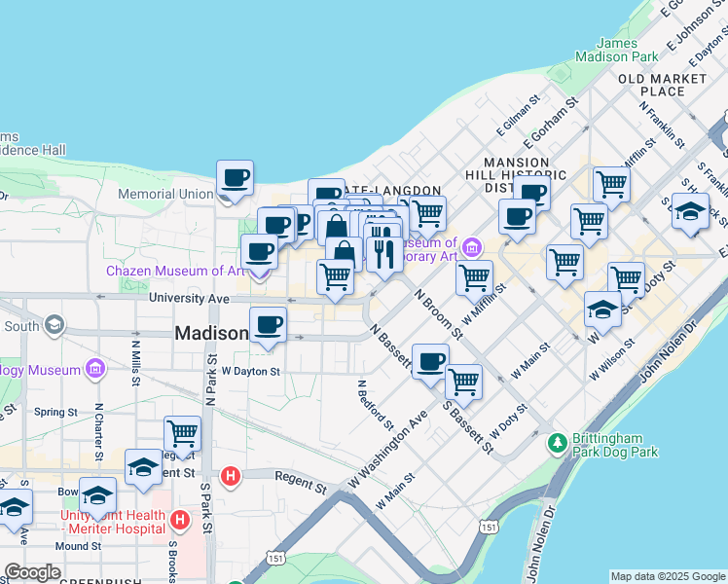Click the W Washington Ave street label
Image resolution: width=728 pixels, height=584 pixels.
tap(387, 450)
